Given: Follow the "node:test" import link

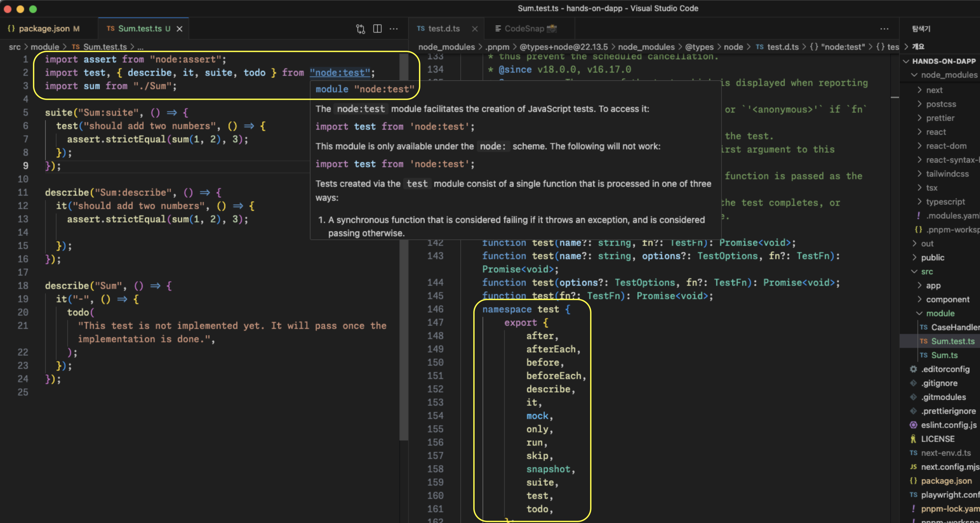Looking at the screenshot, I should (x=340, y=73).
